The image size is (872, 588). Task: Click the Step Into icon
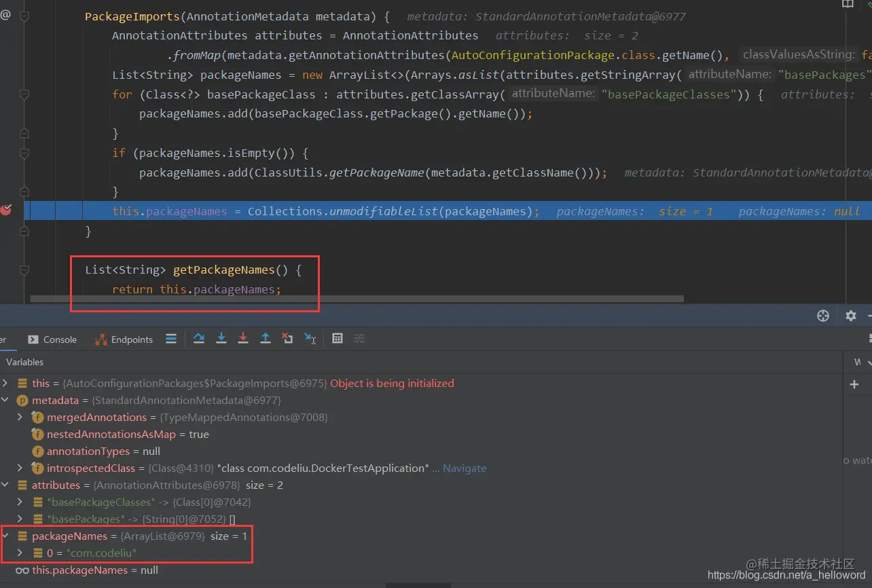(x=221, y=338)
